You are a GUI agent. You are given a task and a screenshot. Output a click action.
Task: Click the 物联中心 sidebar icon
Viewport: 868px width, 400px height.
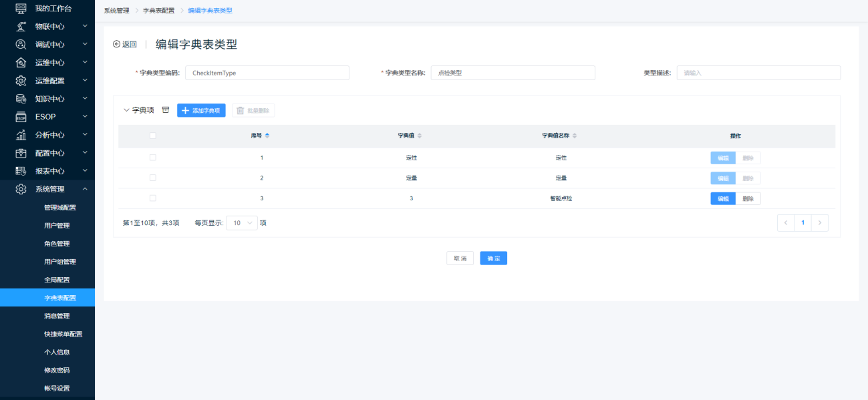(x=21, y=27)
